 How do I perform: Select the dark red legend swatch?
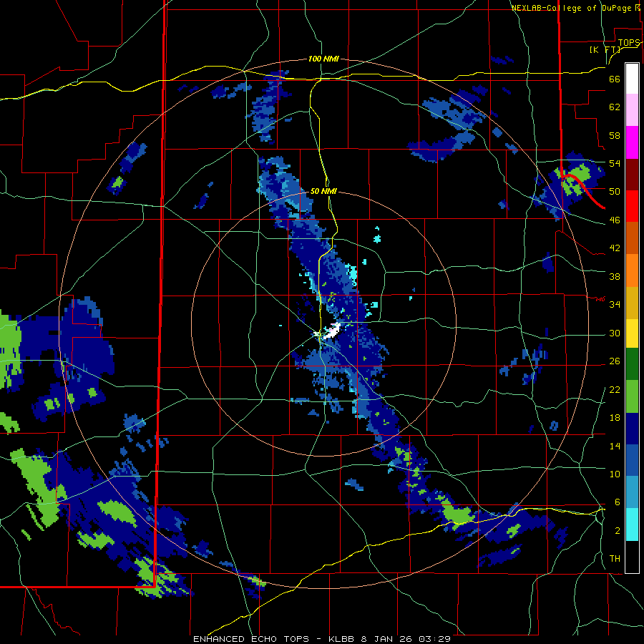[x=632, y=175]
